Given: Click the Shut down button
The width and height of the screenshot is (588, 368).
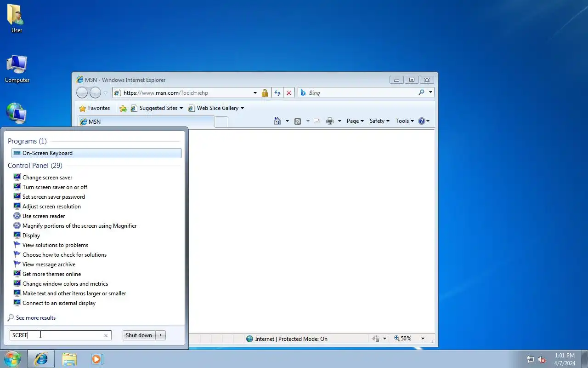Looking at the screenshot, I should pos(139,335).
